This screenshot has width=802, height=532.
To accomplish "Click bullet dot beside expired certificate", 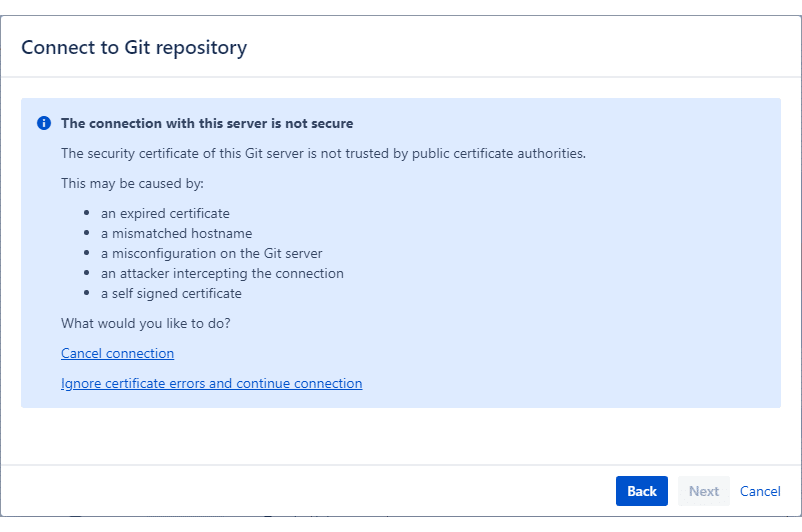I will point(87,213).
